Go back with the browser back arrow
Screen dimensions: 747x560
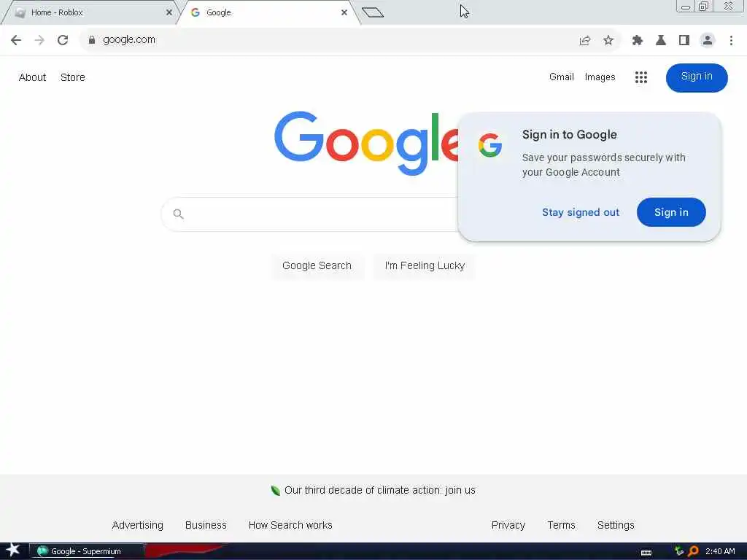(x=16, y=40)
